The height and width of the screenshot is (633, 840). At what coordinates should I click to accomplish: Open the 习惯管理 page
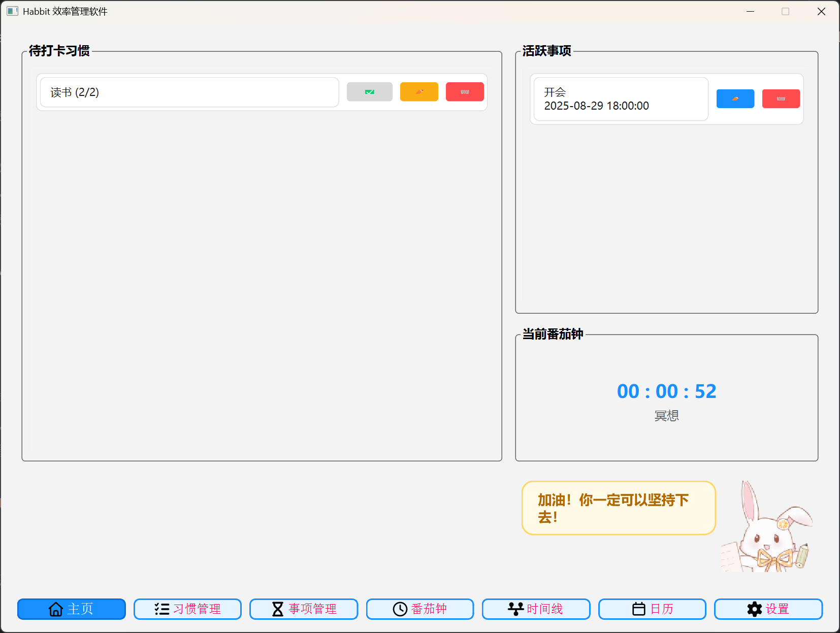click(187, 609)
